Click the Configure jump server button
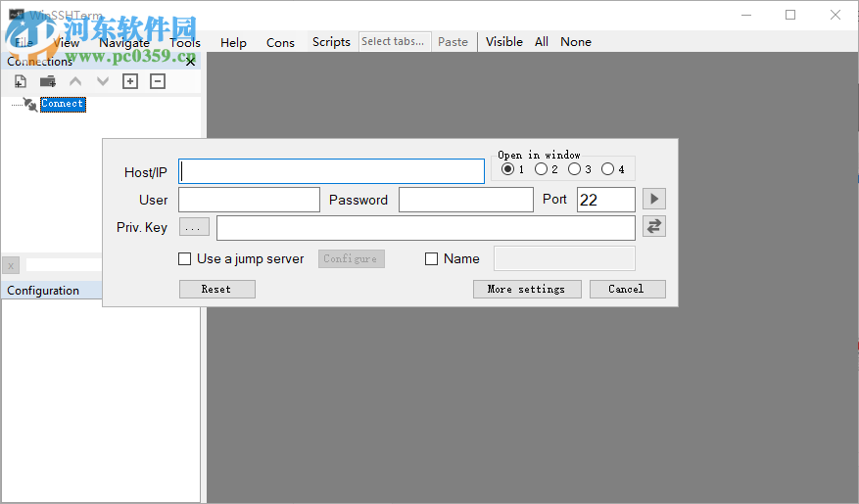Viewport: 859px width, 504px height. point(352,258)
